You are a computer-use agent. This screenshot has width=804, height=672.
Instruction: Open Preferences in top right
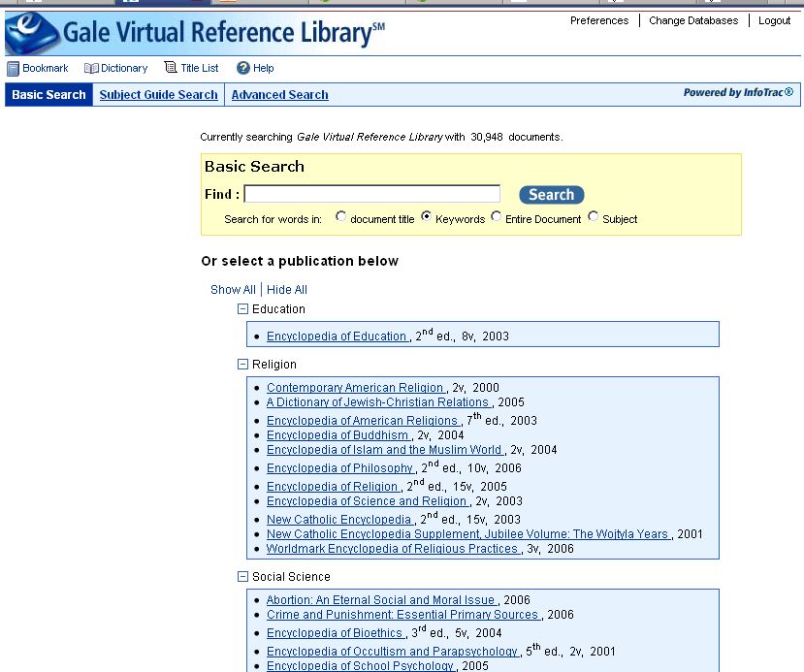[x=598, y=20]
